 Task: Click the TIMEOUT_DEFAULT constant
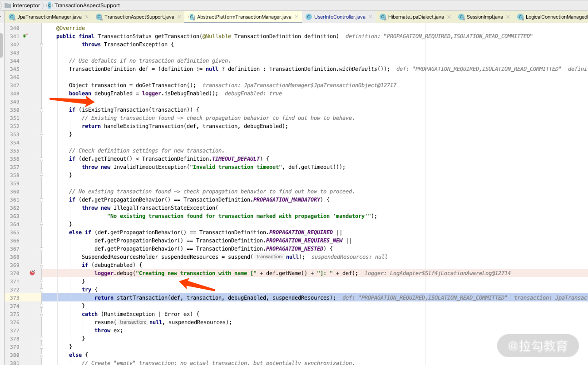tap(236, 159)
